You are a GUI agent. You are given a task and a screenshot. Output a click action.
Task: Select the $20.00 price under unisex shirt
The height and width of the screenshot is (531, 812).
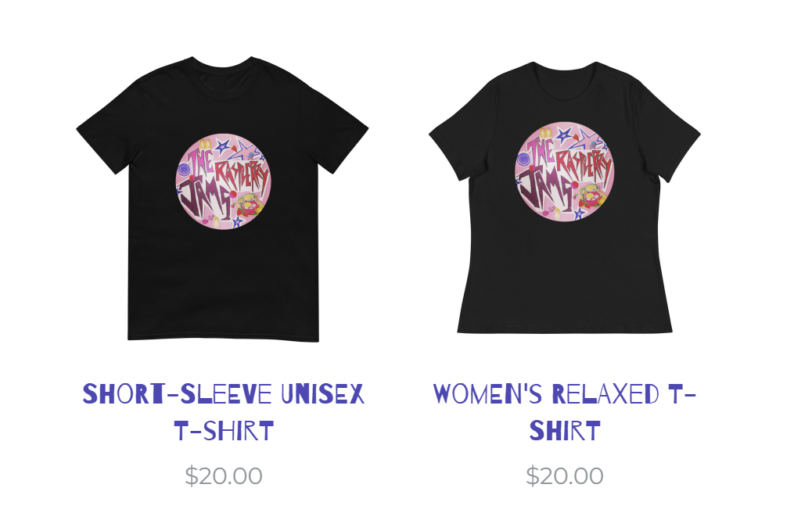pos(223,476)
